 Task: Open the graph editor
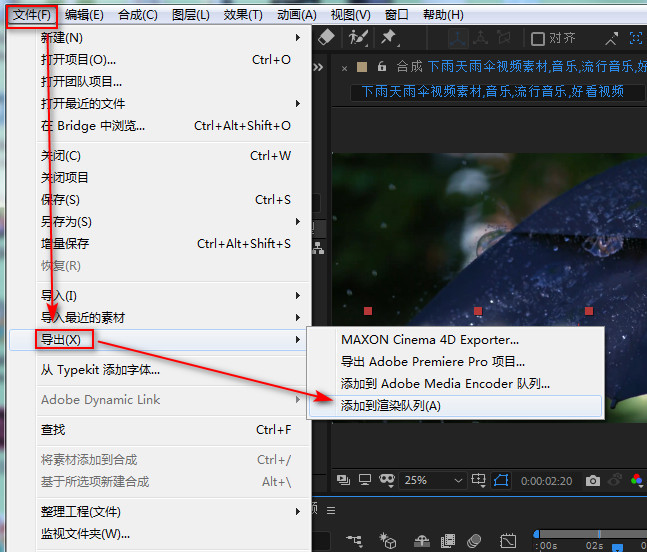(x=508, y=540)
